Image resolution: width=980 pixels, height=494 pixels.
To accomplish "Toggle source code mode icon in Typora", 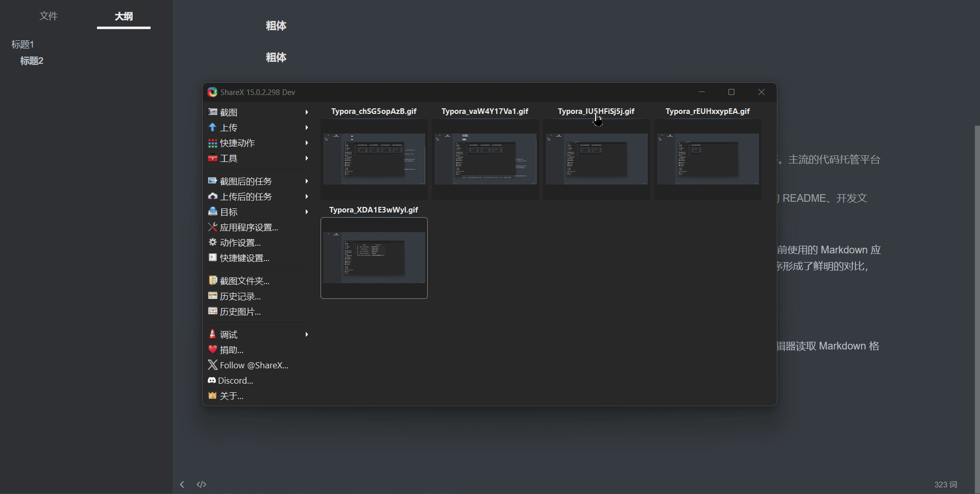I will pyautogui.click(x=202, y=484).
